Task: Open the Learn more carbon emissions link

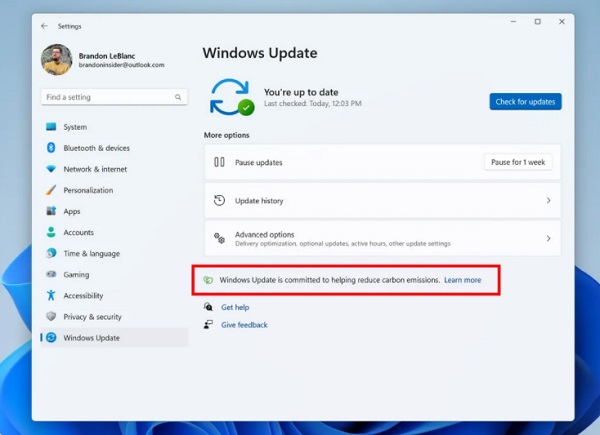Action: coord(462,280)
